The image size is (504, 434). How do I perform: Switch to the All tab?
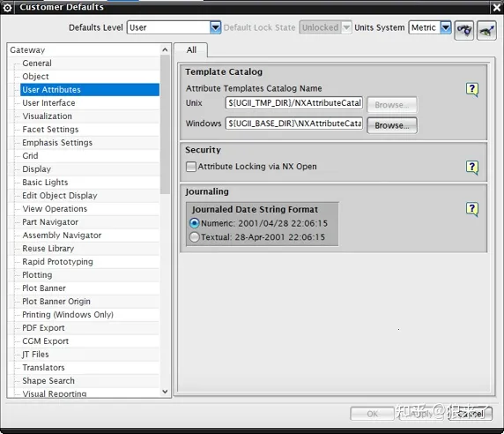click(191, 50)
